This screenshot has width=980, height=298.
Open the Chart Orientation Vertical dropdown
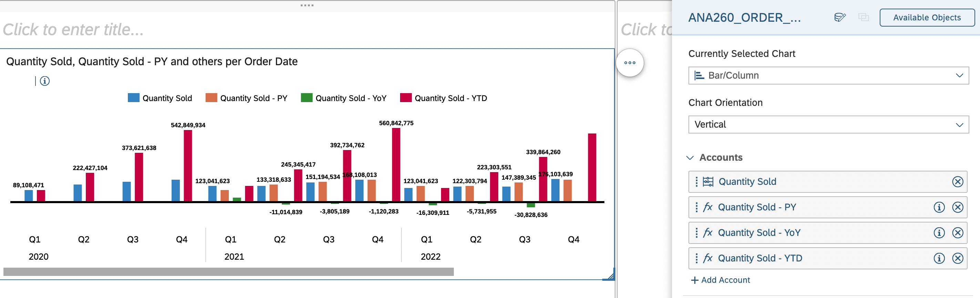[828, 125]
